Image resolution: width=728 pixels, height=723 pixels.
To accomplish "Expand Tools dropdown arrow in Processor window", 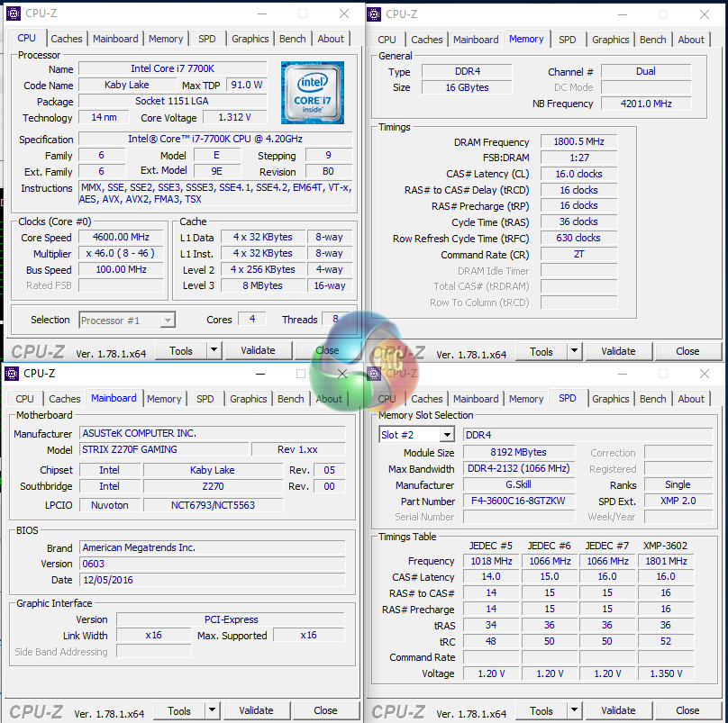I will [214, 350].
